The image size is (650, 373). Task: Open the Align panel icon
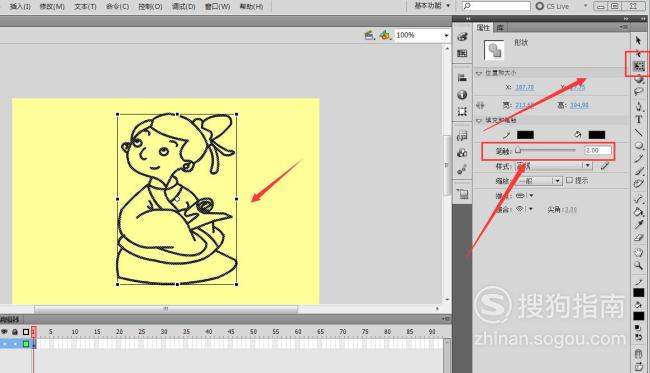pos(462,78)
